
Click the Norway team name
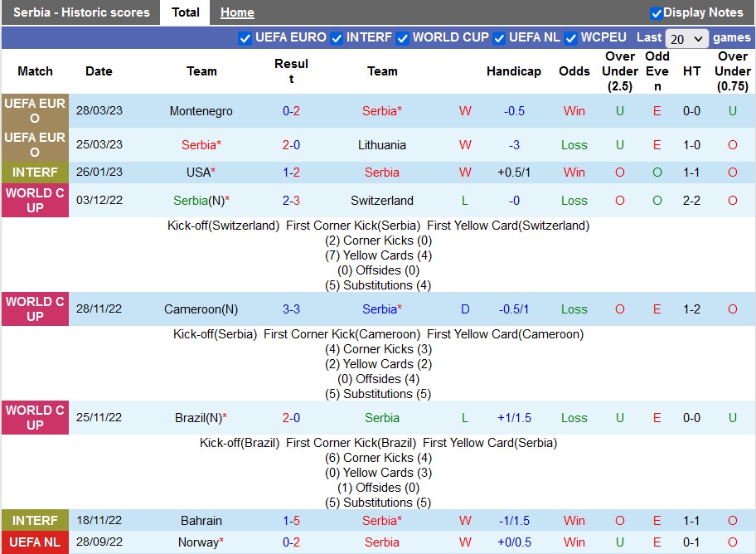(197, 542)
